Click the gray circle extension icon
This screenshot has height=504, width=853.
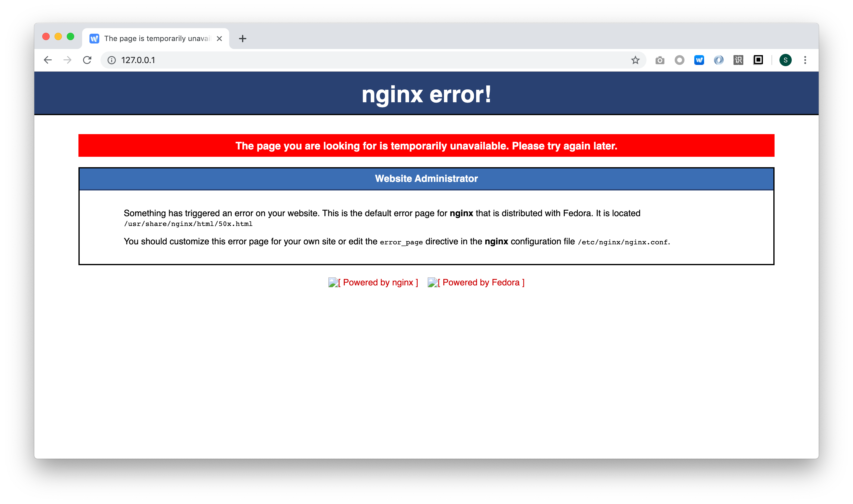679,60
